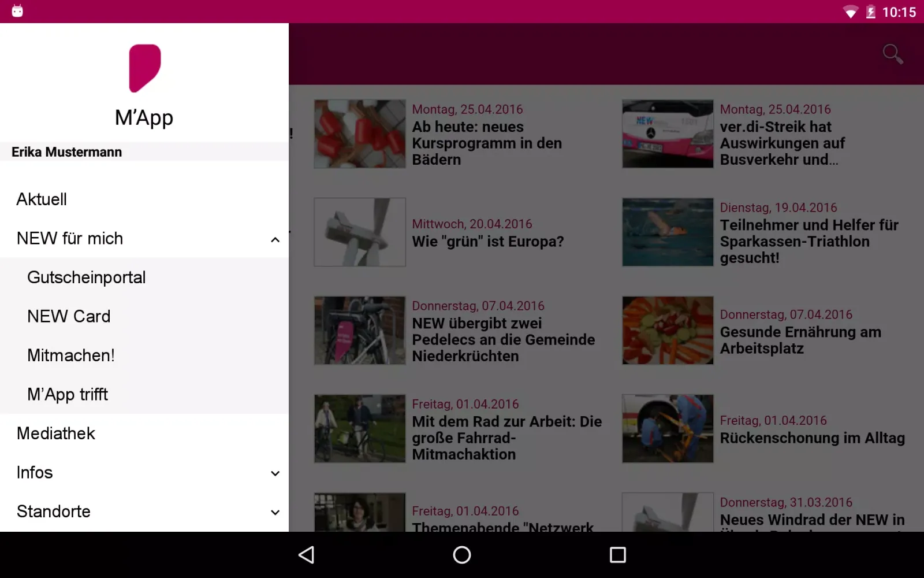Open the Gutscheinportal entry
Screen dimensions: 924x578
[x=87, y=277]
